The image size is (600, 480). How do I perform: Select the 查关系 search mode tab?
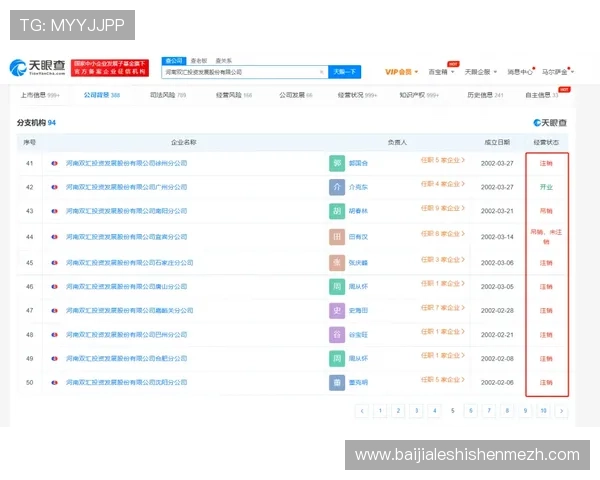coord(223,60)
